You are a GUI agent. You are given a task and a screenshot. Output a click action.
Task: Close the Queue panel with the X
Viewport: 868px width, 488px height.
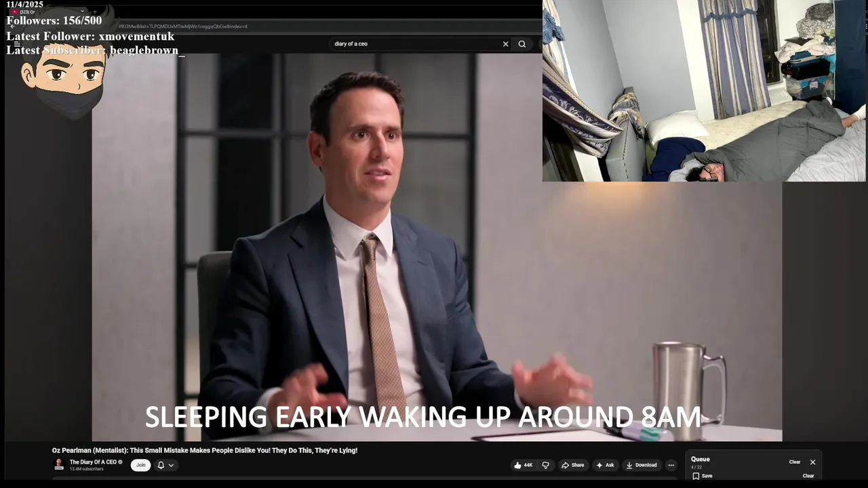point(812,462)
